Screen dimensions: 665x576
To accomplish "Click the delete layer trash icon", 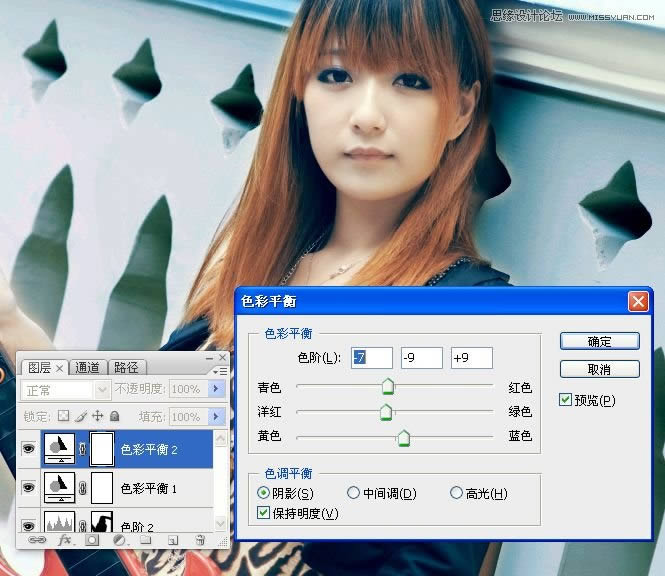I will pos(199,540).
